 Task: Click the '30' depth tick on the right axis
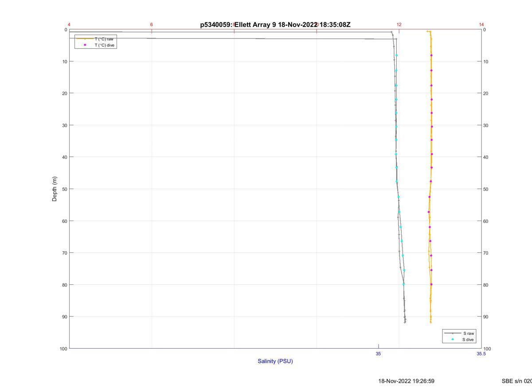coord(486,125)
